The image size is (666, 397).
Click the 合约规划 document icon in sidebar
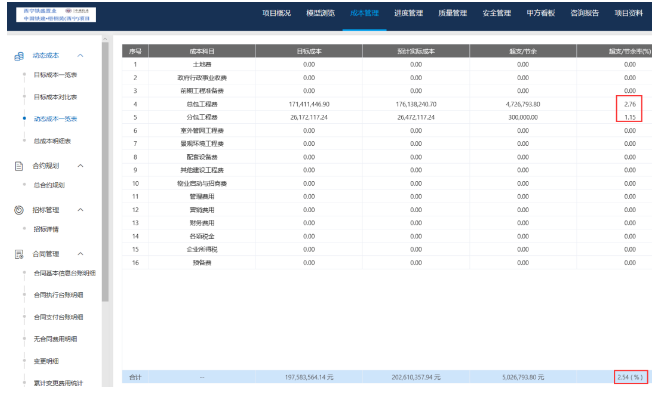(x=19, y=166)
